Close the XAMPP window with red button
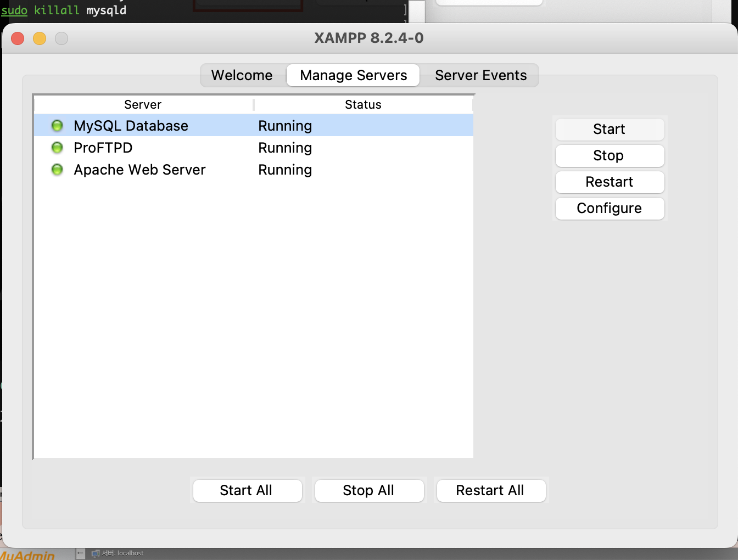Viewport: 738px width, 560px height. pyautogui.click(x=18, y=38)
